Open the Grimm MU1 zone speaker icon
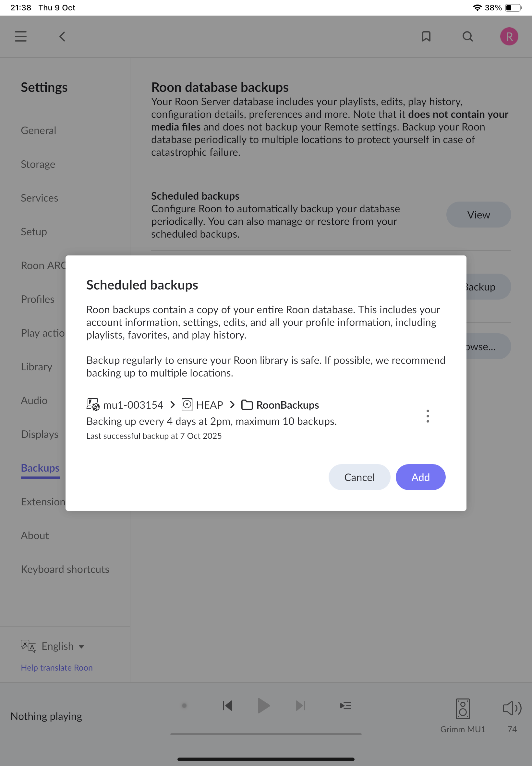The height and width of the screenshot is (766, 532). pyautogui.click(x=463, y=708)
